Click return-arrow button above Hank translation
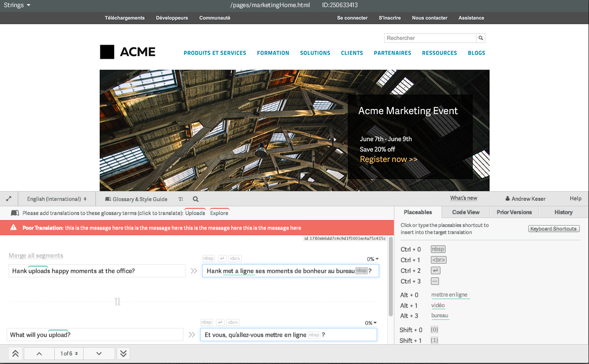The image size is (589, 364). coord(222,259)
